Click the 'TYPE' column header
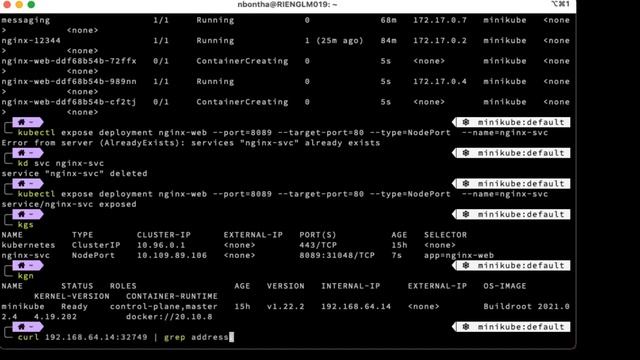The width and height of the screenshot is (640, 360). click(82, 235)
